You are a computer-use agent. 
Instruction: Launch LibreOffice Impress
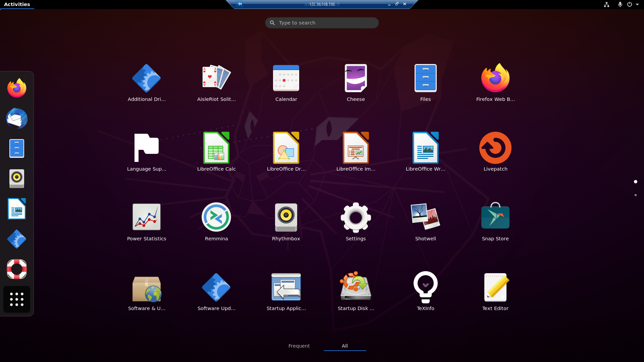tap(356, 153)
